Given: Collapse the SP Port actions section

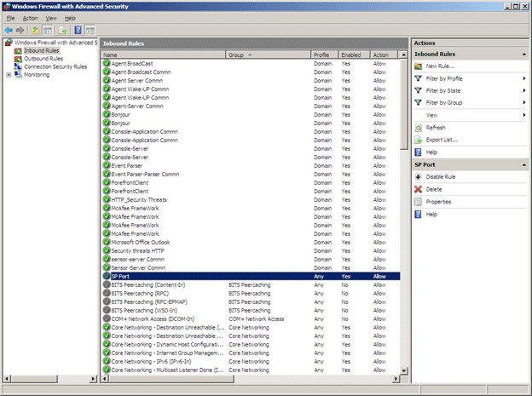Looking at the screenshot, I should (x=524, y=164).
